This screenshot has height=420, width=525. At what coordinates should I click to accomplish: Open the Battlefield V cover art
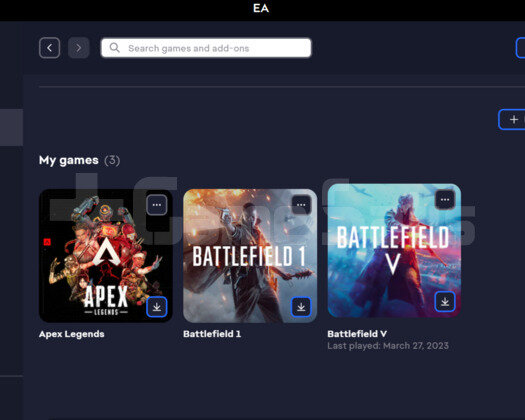[394, 251]
